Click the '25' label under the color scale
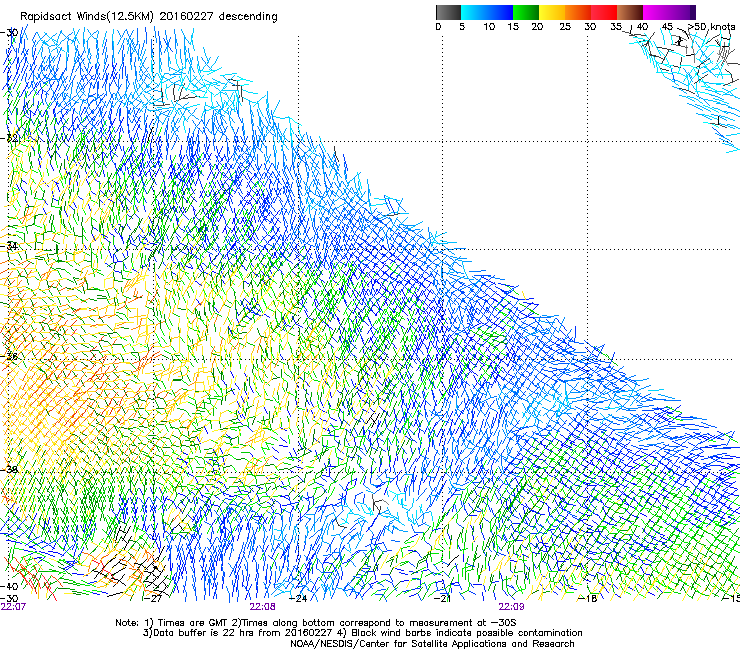The height and width of the screenshot is (650, 740). point(565,27)
